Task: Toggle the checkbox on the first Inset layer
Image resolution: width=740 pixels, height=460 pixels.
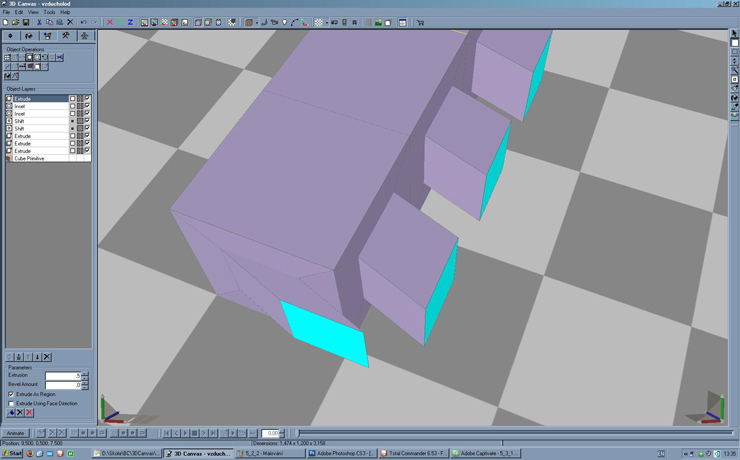Action: click(72, 106)
